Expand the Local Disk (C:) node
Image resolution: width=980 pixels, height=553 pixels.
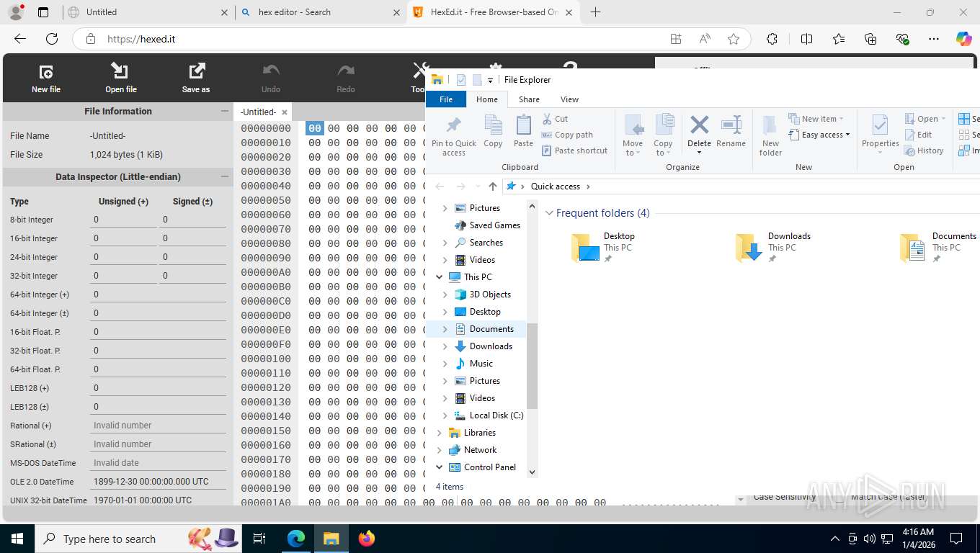[445, 415]
